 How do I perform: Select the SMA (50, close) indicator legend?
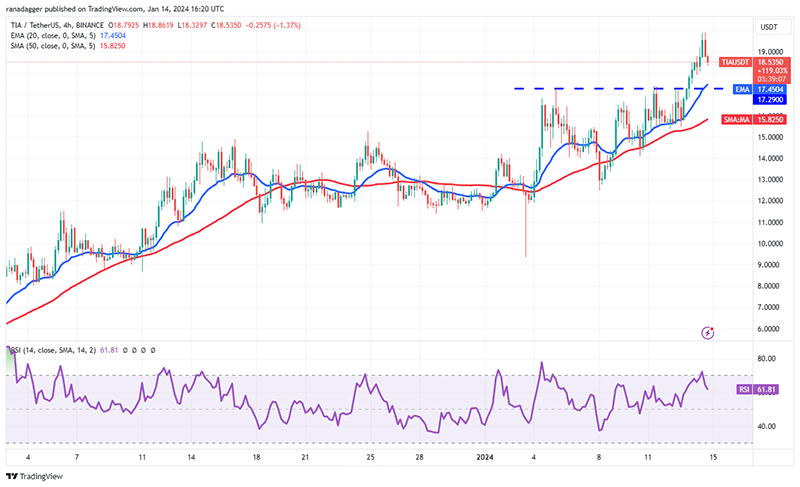[68, 46]
